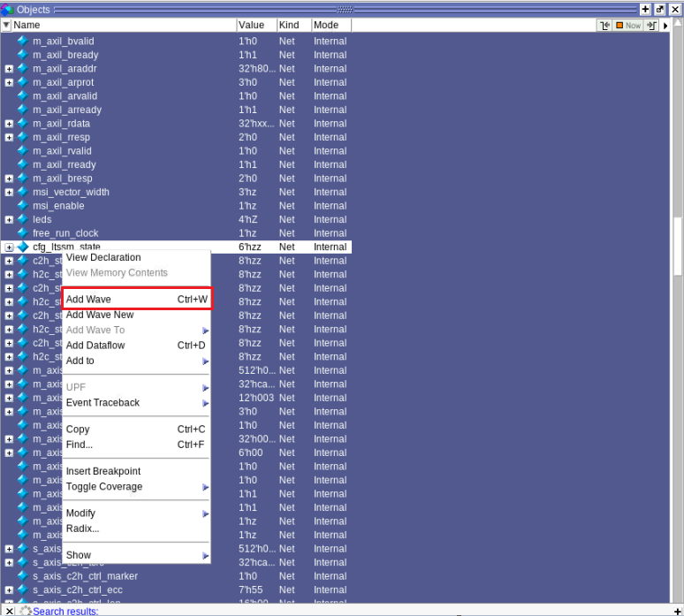Close the search results bar with X
The image size is (684, 616).
(x=8, y=611)
